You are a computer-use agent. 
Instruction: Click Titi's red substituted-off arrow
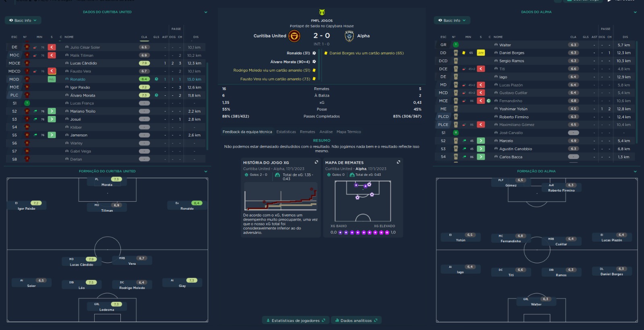tap(481, 69)
